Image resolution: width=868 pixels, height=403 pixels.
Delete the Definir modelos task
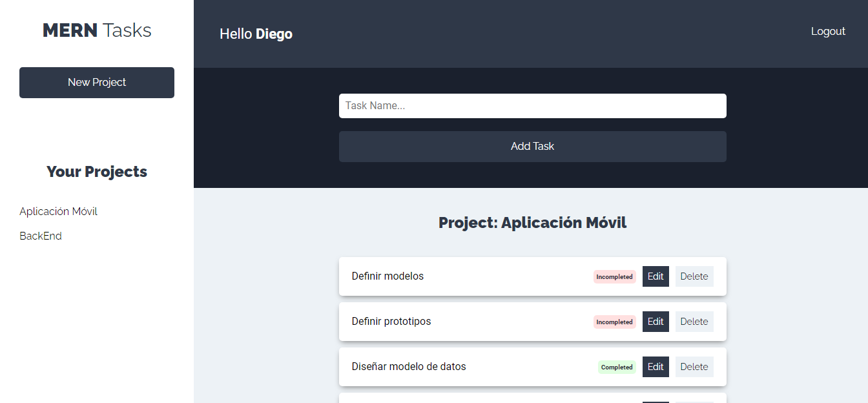pyautogui.click(x=694, y=276)
